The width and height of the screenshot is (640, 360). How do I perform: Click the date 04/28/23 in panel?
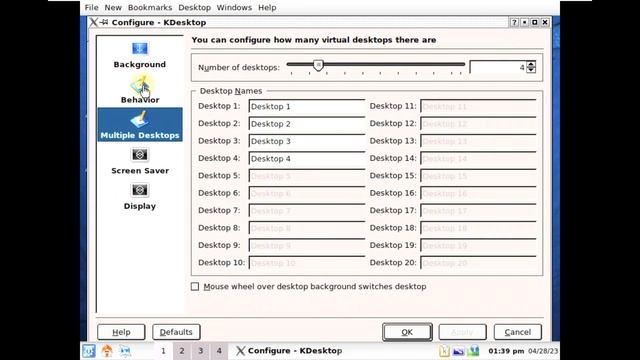coord(543,351)
